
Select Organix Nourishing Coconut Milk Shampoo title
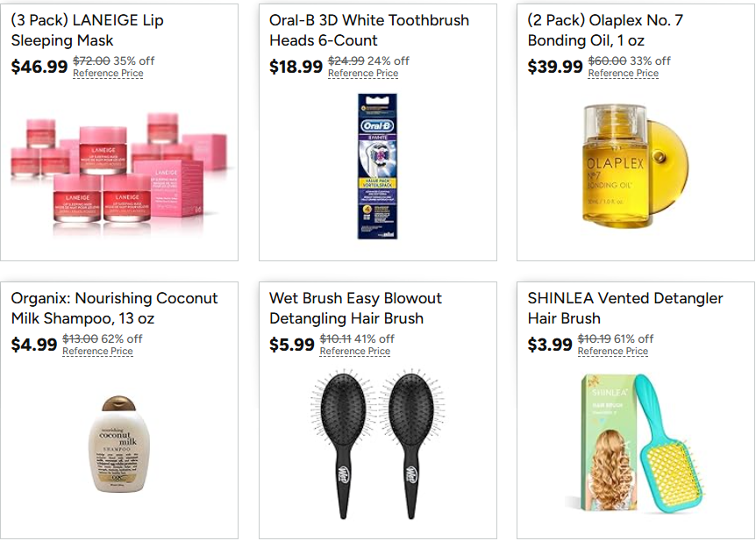click(114, 308)
